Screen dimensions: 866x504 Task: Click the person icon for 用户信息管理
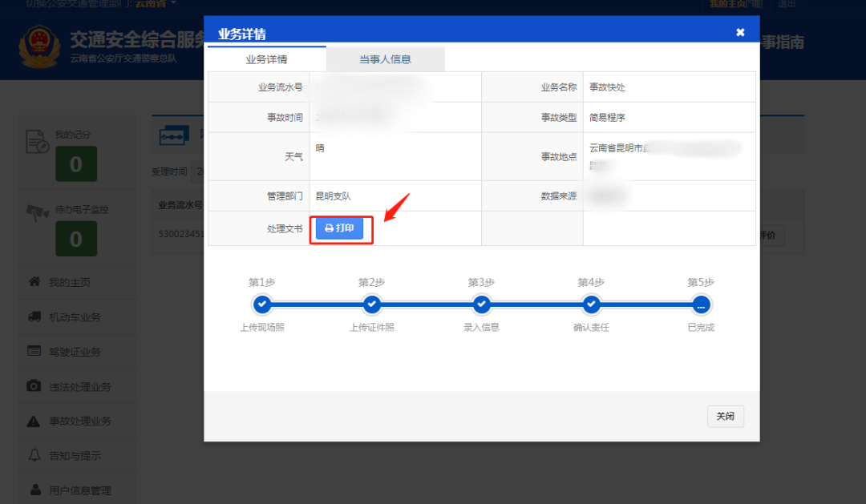tap(35, 490)
